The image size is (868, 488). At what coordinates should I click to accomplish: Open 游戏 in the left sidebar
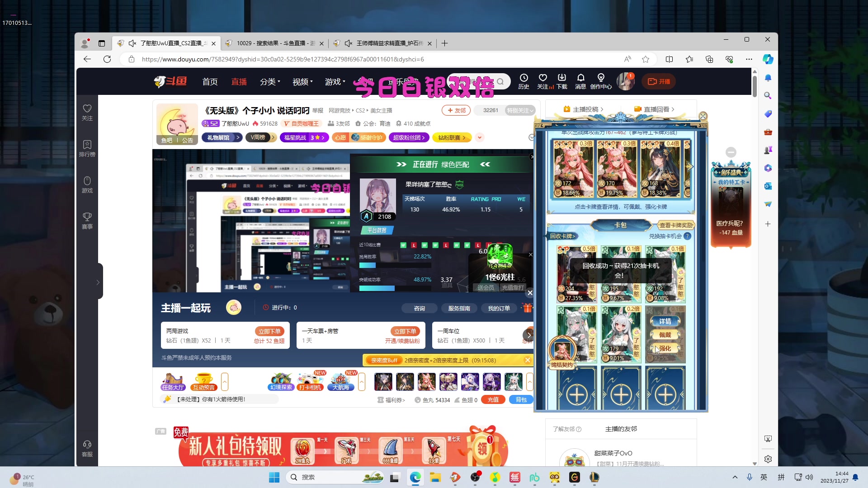pyautogui.click(x=87, y=185)
